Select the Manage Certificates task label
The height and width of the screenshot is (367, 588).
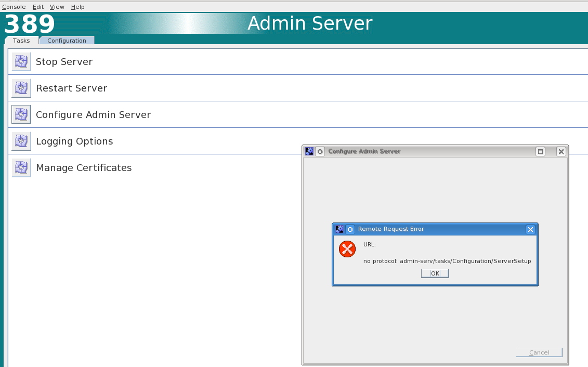coord(84,167)
